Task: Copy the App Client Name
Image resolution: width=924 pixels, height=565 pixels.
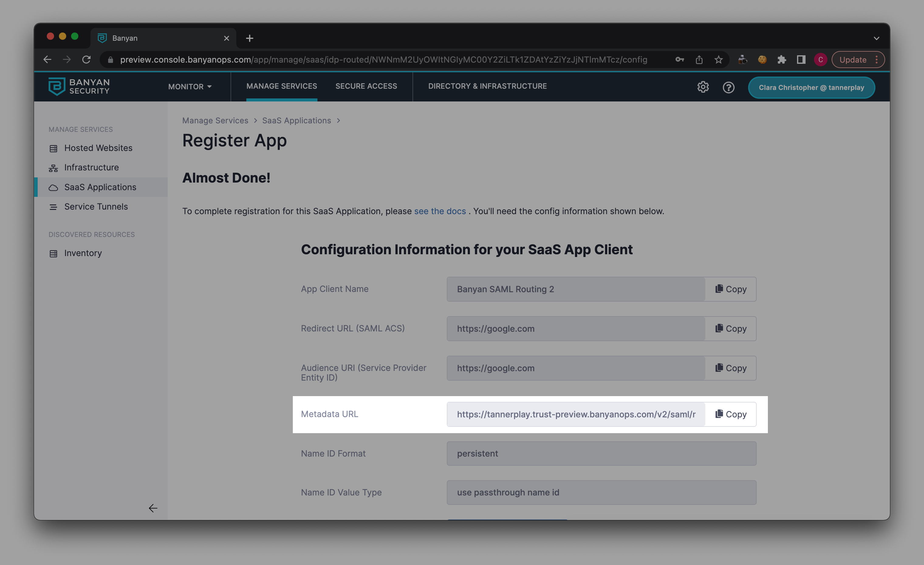Action: (731, 289)
